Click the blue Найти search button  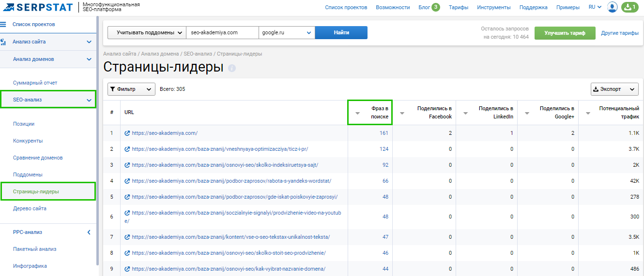coord(341,32)
